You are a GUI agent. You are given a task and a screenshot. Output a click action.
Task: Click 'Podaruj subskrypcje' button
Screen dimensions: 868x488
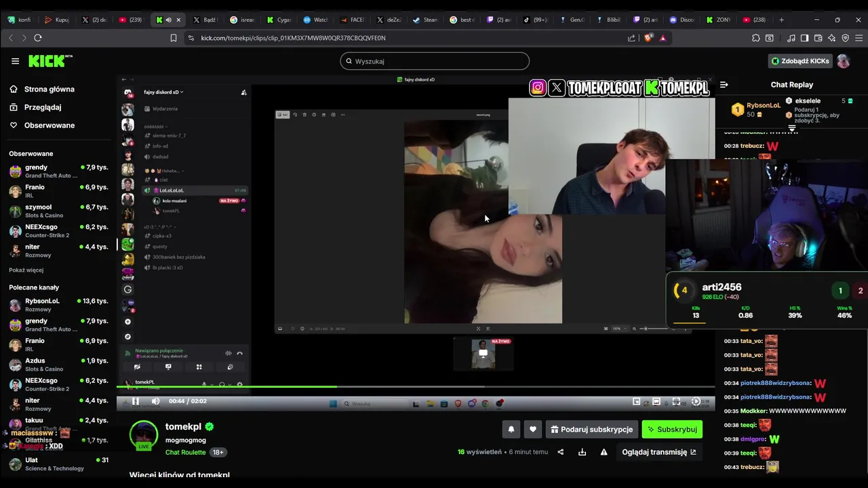591,429
